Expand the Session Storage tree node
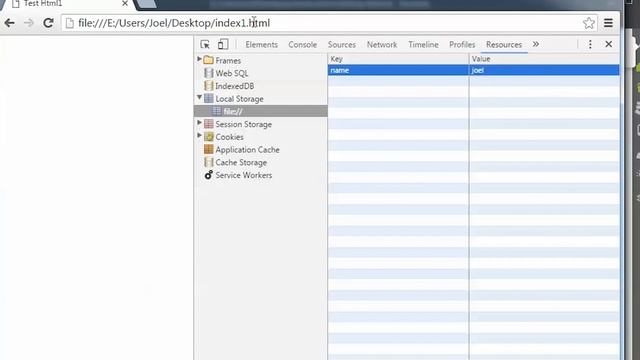 point(199,122)
